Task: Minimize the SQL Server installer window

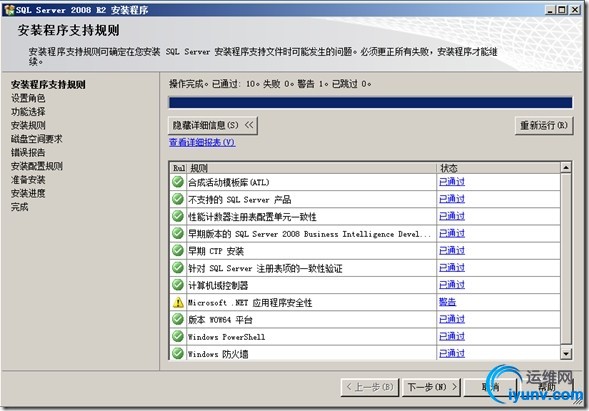Action: [550, 10]
